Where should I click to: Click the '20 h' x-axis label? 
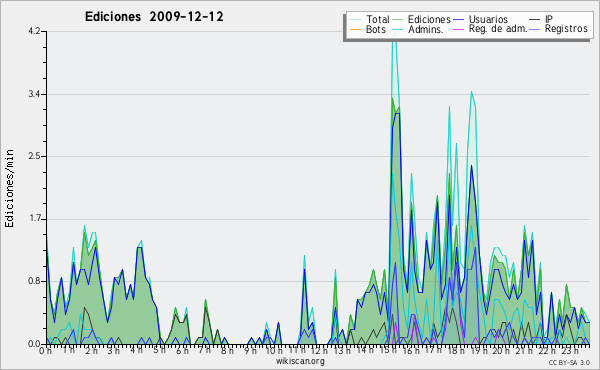(500, 351)
